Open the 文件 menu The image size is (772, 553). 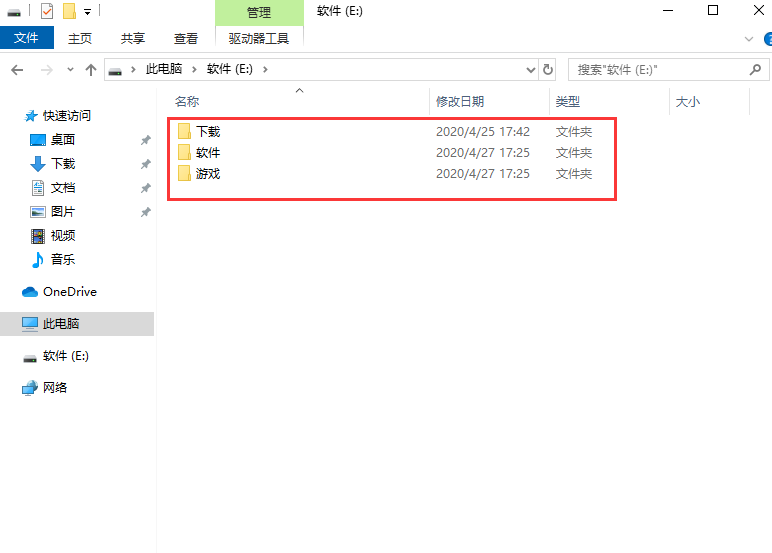(x=26, y=38)
